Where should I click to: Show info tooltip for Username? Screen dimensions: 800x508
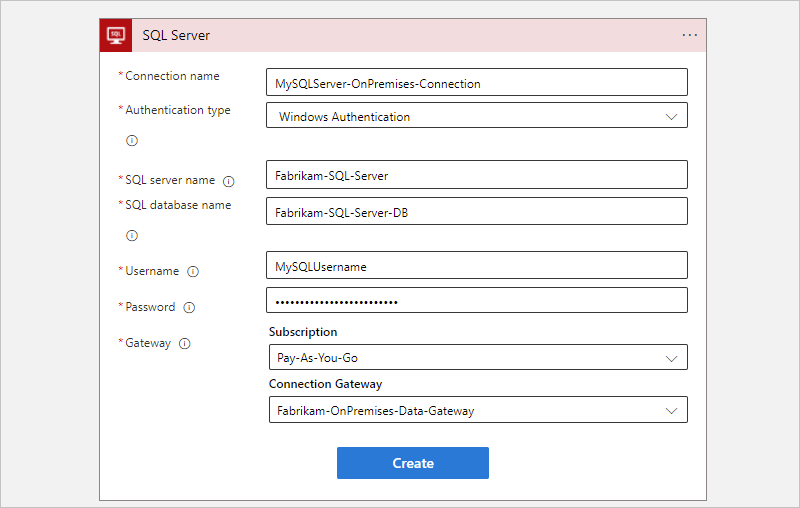193,271
